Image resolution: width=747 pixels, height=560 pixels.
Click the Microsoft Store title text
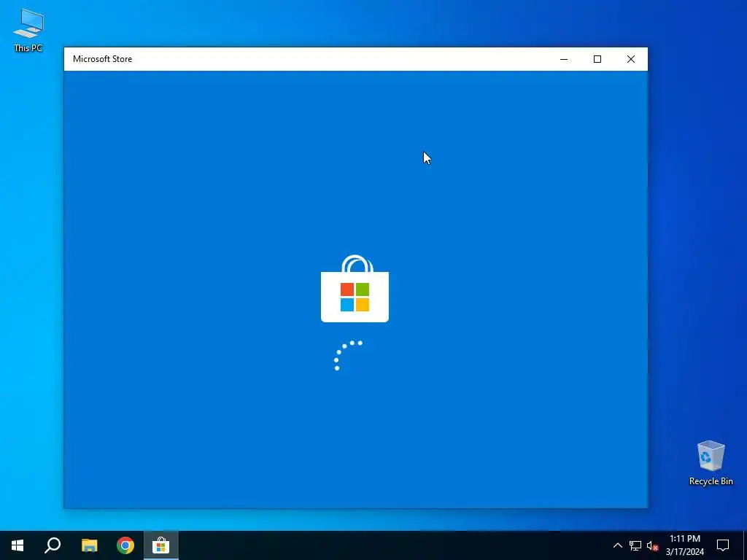[x=102, y=59]
